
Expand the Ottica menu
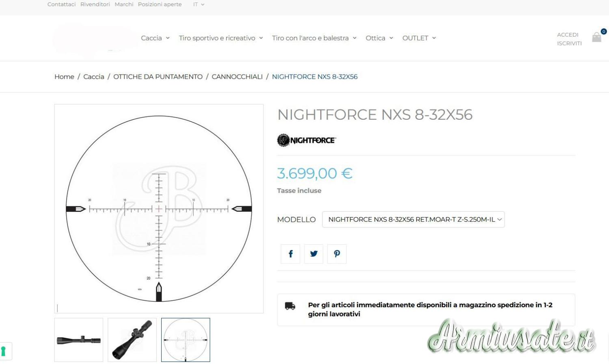(379, 38)
